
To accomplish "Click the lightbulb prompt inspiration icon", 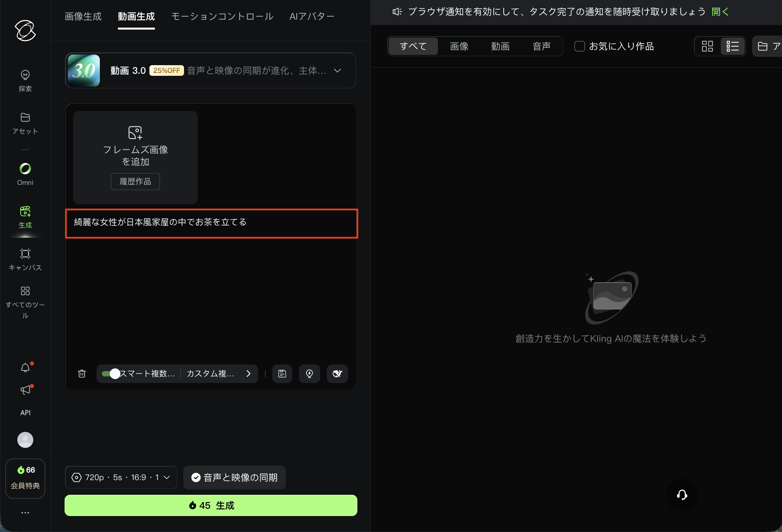I will click(309, 374).
